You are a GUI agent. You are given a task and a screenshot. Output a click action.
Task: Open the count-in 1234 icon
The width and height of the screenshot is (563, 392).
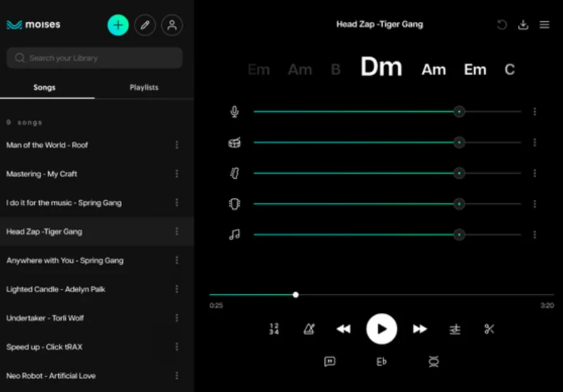274,329
